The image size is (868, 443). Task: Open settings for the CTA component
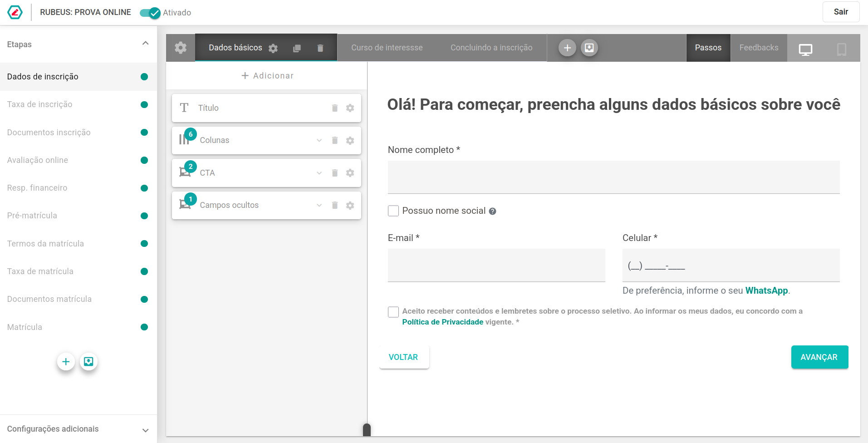pos(350,173)
